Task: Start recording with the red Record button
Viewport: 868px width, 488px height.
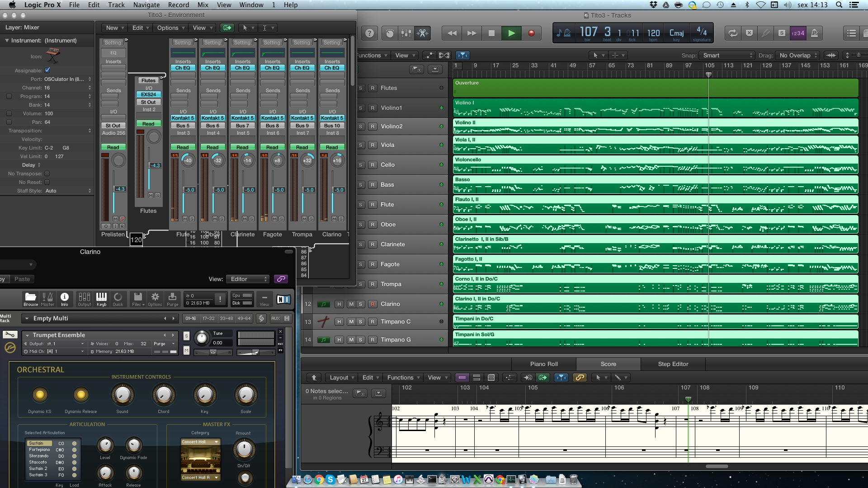Action: pyautogui.click(x=531, y=33)
